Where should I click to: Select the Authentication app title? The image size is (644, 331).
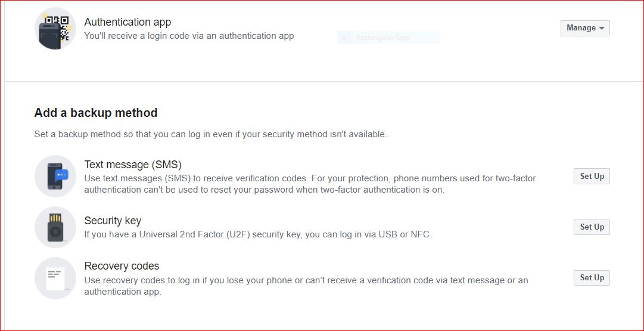tap(127, 22)
